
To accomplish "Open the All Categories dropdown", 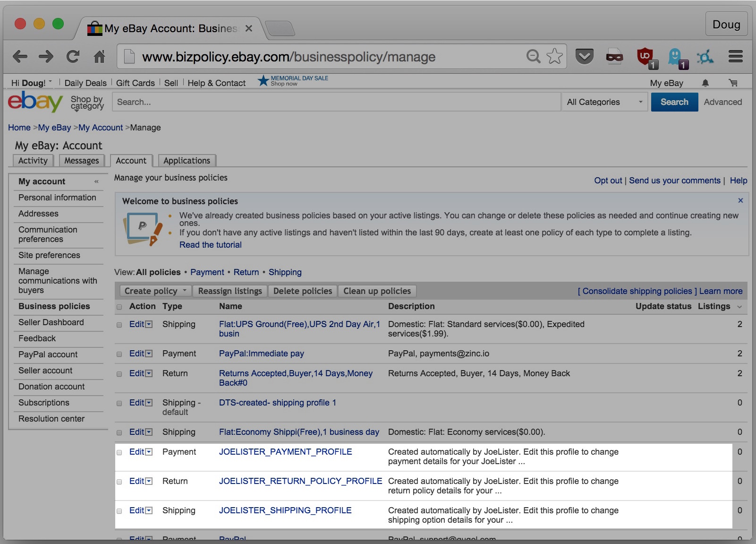I will (605, 102).
